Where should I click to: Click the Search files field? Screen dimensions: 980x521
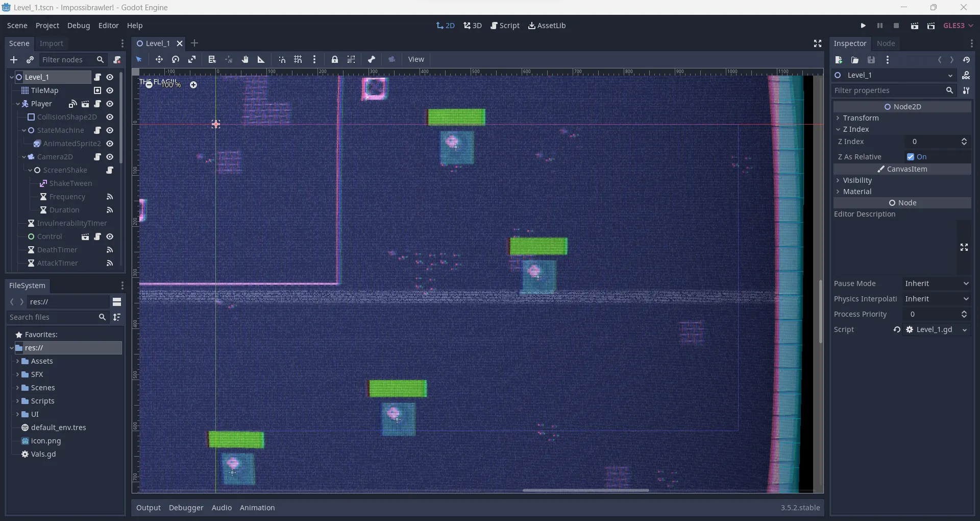53,318
